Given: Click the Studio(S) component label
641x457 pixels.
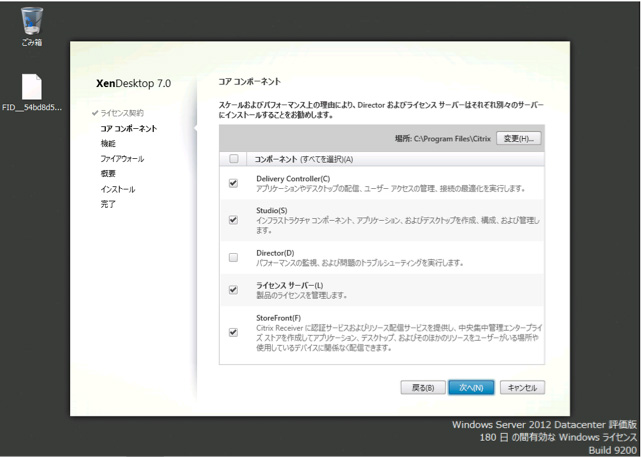Looking at the screenshot, I should [x=272, y=211].
